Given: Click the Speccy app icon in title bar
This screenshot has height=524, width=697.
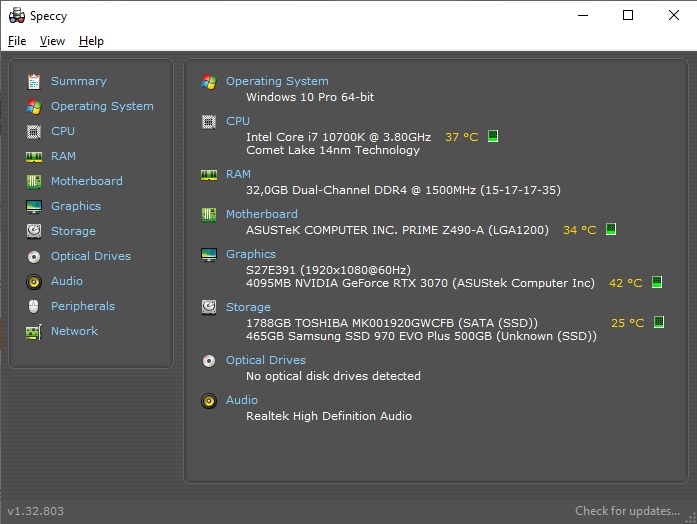Looking at the screenshot, I should point(17,16).
